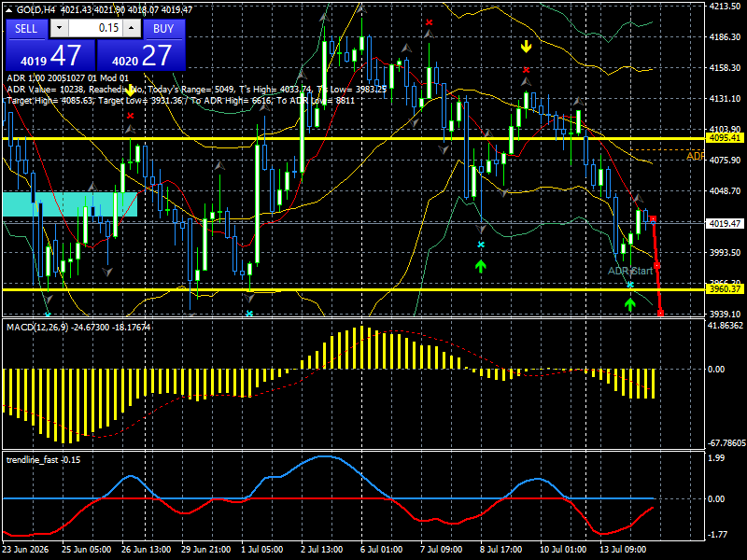Click the buy price 4020 27 tile
Image resolution: width=747 pixels, height=560 pixels.
(141, 56)
